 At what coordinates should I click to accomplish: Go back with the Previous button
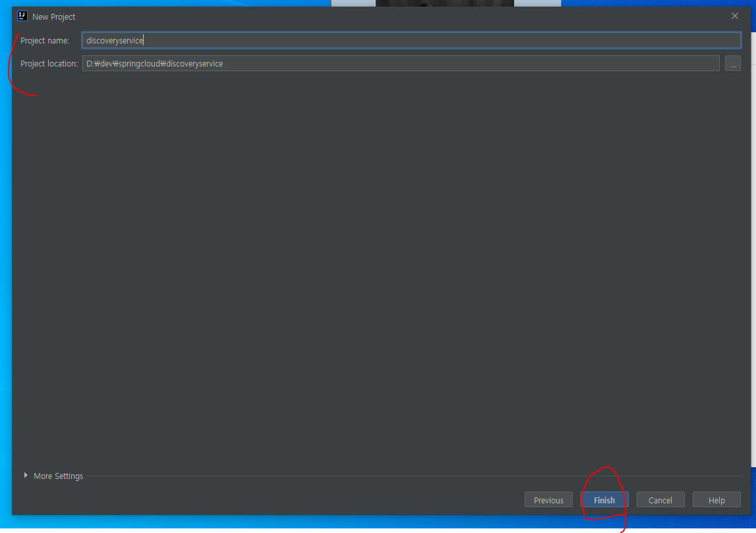pyautogui.click(x=548, y=500)
